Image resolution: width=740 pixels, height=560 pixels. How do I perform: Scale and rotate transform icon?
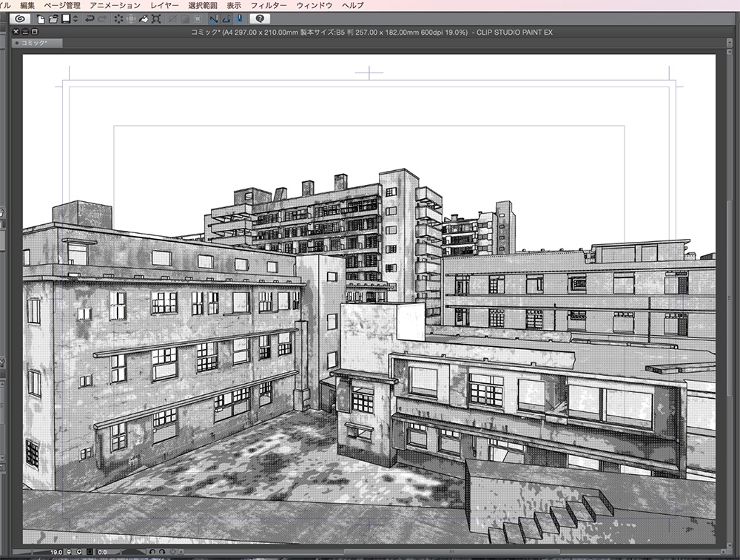point(156,19)
